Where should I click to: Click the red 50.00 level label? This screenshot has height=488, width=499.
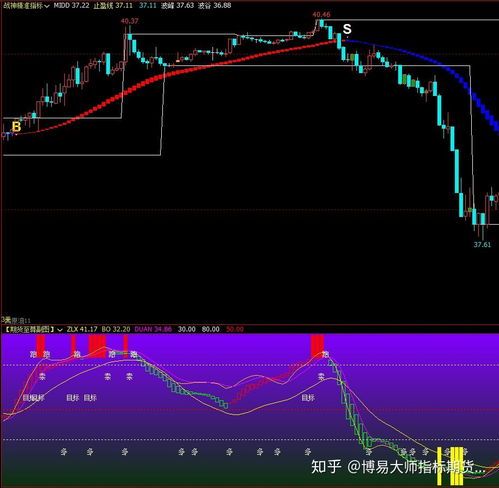[x=235, y=329]
